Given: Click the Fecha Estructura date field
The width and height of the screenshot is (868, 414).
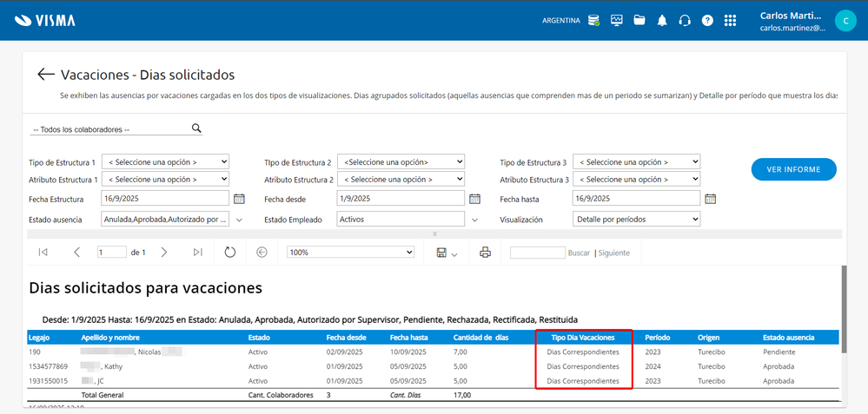Looking at the screenshot, I should pyautogui.click(x=165, y=198).
